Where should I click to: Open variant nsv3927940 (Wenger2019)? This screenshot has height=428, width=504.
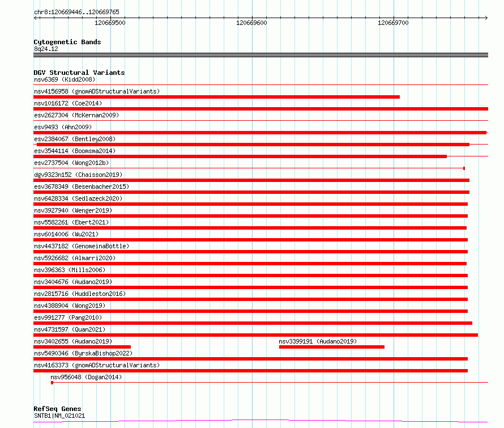point(73,210)
